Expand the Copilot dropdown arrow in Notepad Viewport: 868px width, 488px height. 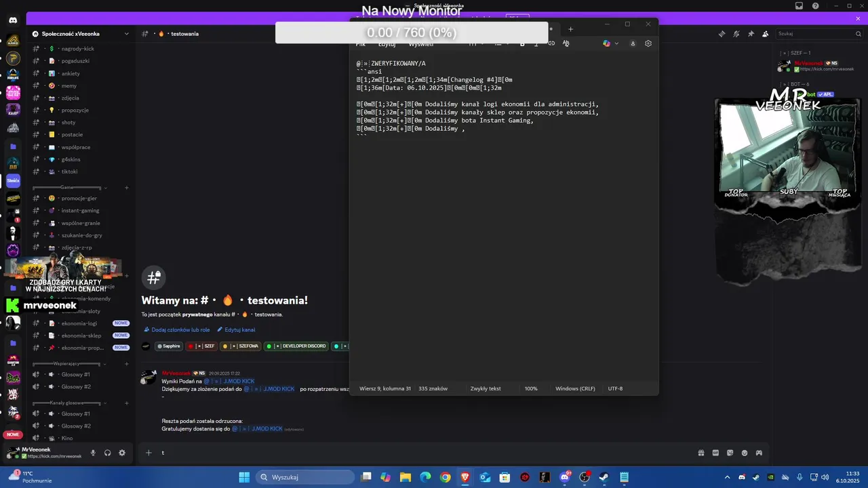[x=616, y=43]
